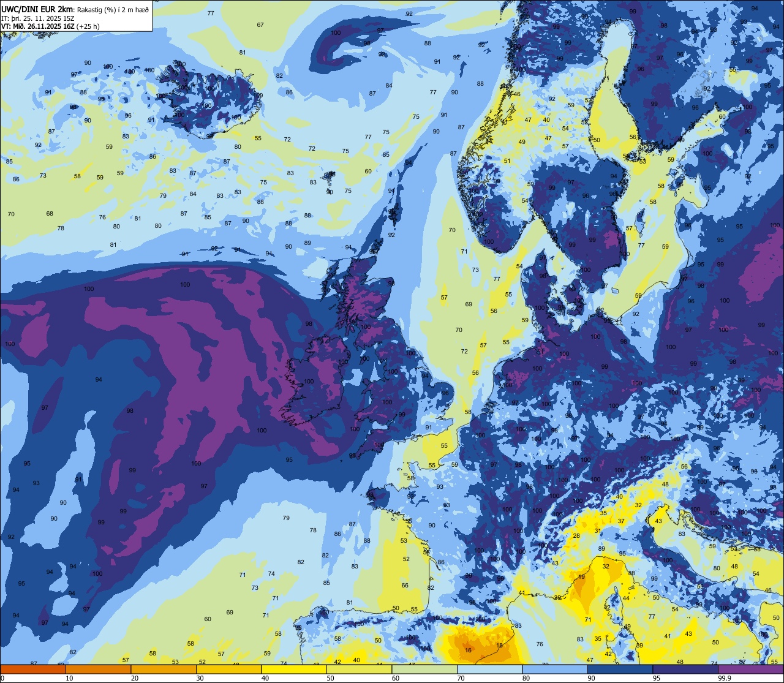Click the 'IT: þri. 25. 11. 2025 15Z' line
This screenshot has height=683, width=784.
click(38, 18)
